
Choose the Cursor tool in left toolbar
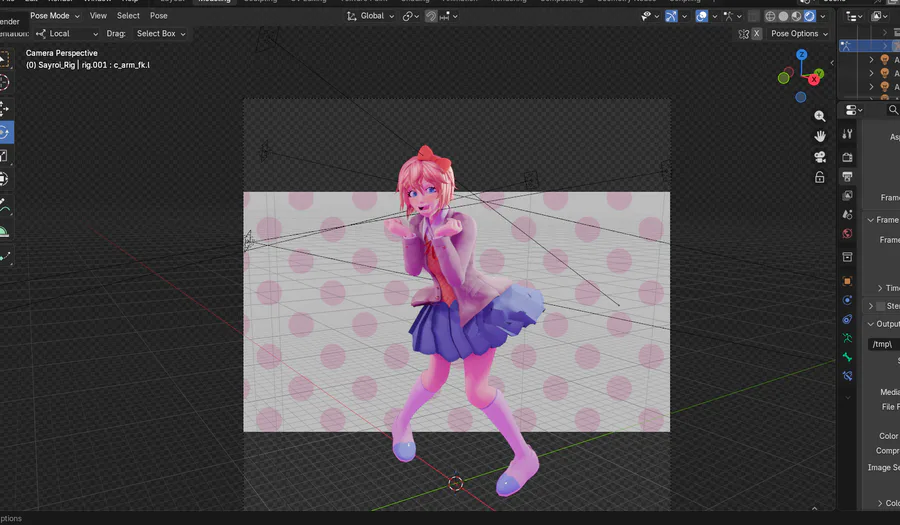[5, 83]
